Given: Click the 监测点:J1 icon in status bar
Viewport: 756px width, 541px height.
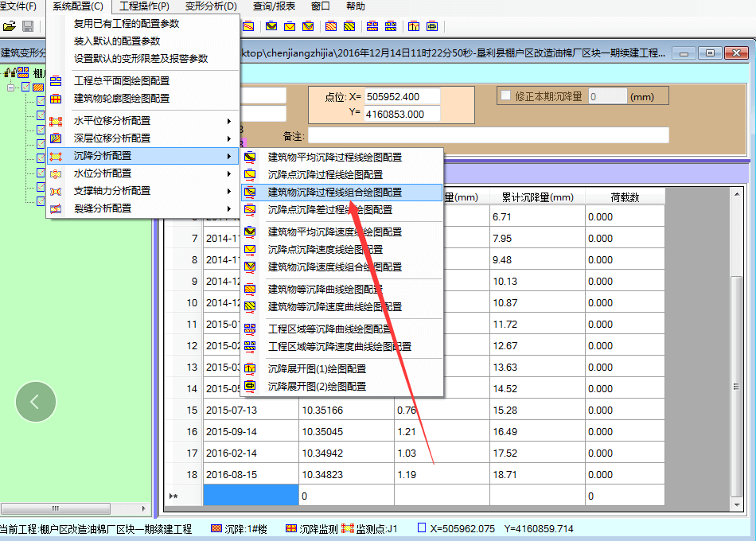Looking at the screenshot, I should pos(348,527).
